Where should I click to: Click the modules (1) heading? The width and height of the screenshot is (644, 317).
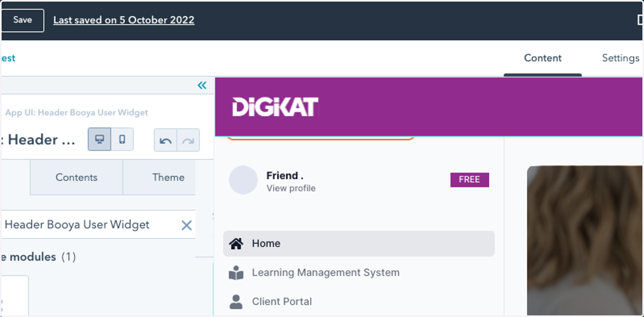click(39, 257)
